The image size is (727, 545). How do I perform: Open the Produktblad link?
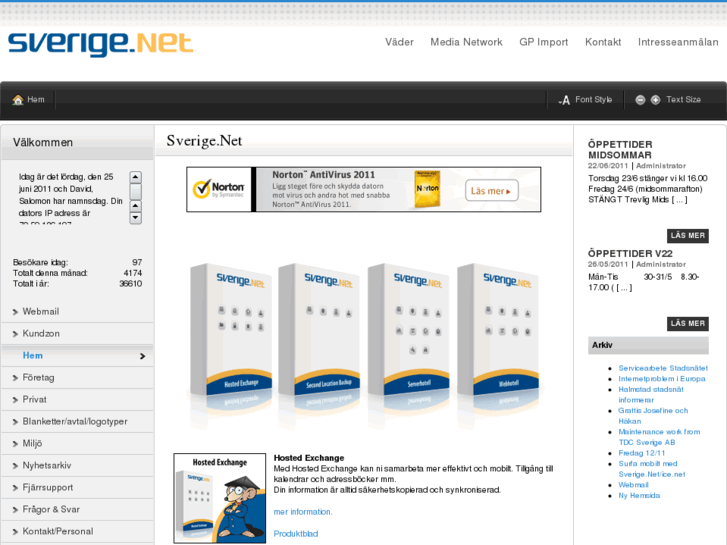pos(296,533)
